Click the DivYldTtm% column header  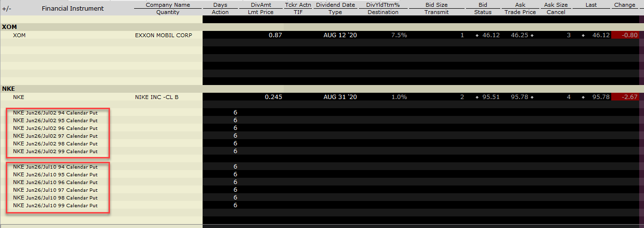383,5
